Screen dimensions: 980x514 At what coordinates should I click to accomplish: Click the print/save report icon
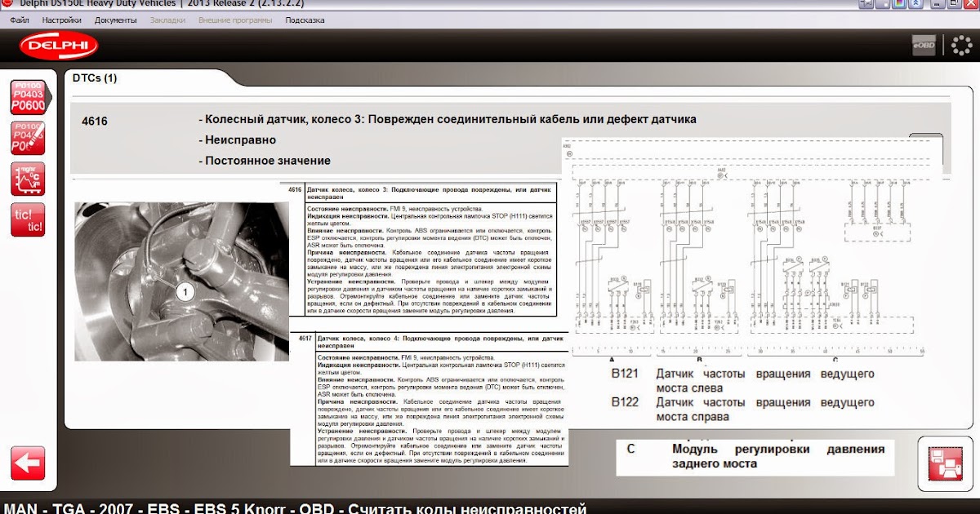[x=945, y=463]
